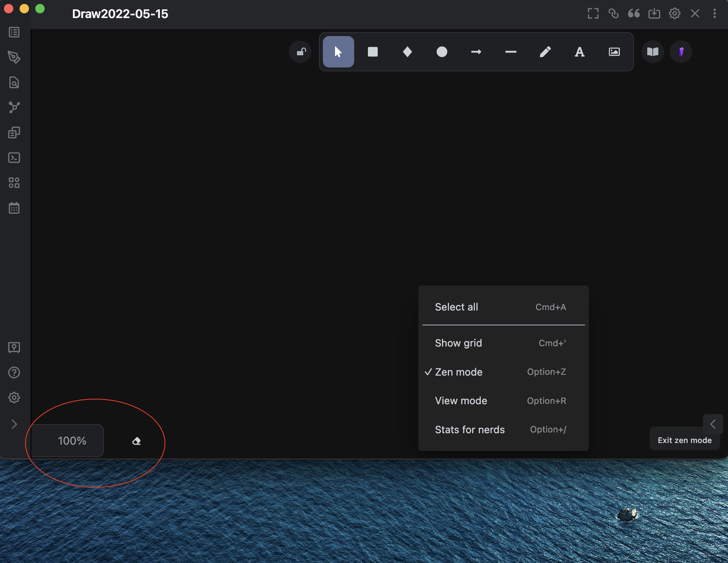The height and width of the screenshot is (563, 728).
Task: Expand the left sidebar chevron
Action: pyautogui.click(x=14, y=424)
